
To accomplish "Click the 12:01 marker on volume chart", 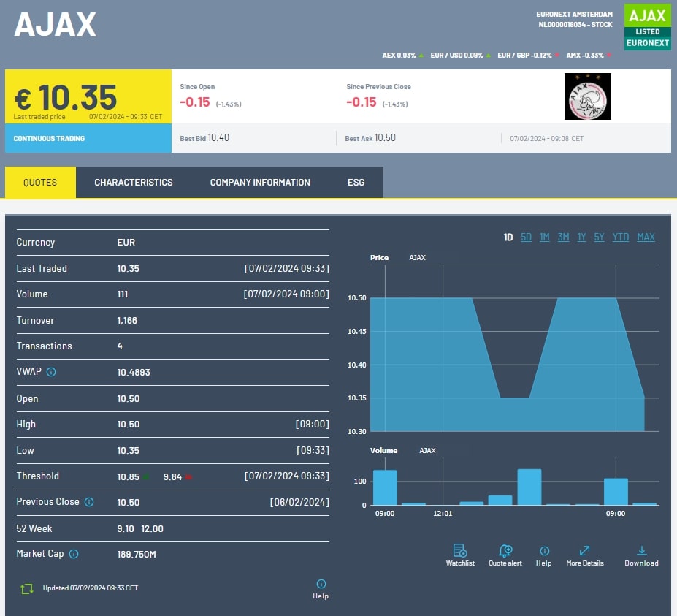I will (x=443, y=513).
